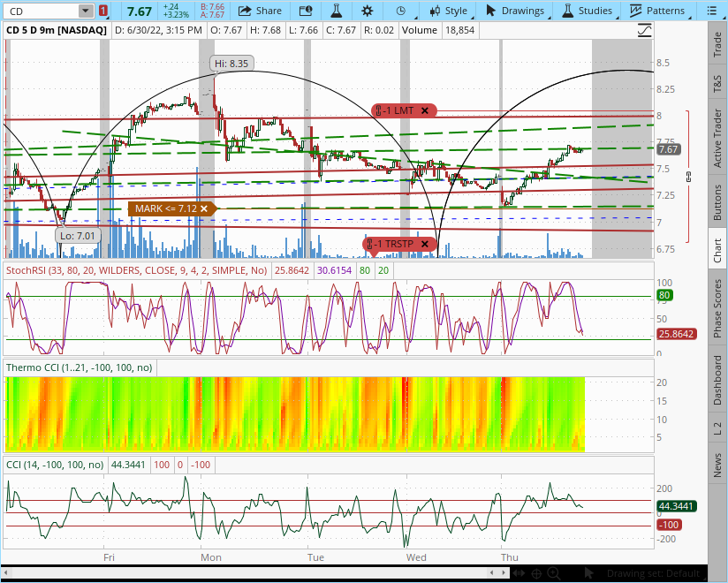Expand the CD symbol dropdown arrow
This screenshot has width=728, height=583.
pos(85,11)
